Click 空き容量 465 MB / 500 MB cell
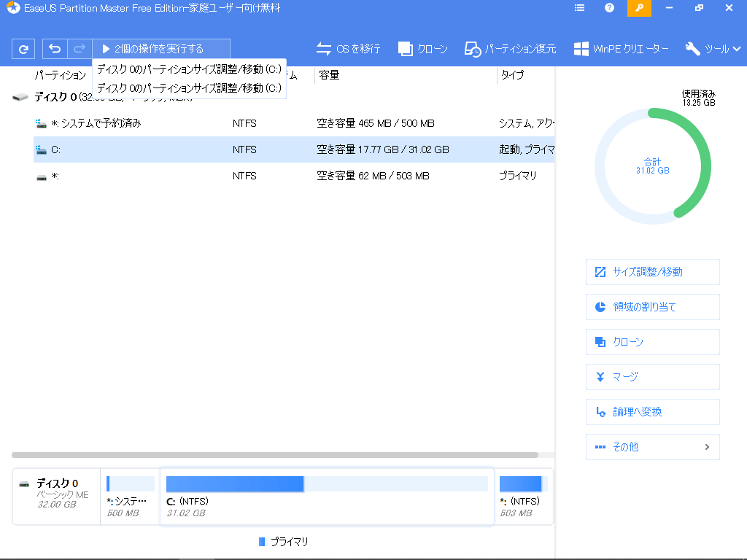 pos(376,123)
